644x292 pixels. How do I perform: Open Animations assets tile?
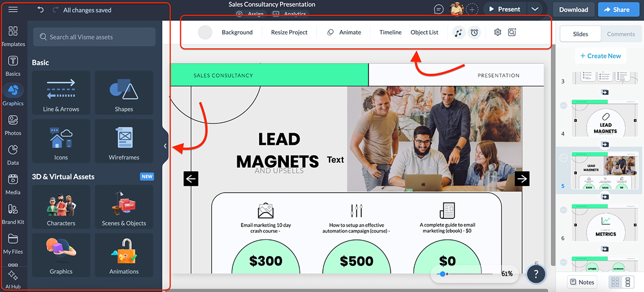[124, 255]
